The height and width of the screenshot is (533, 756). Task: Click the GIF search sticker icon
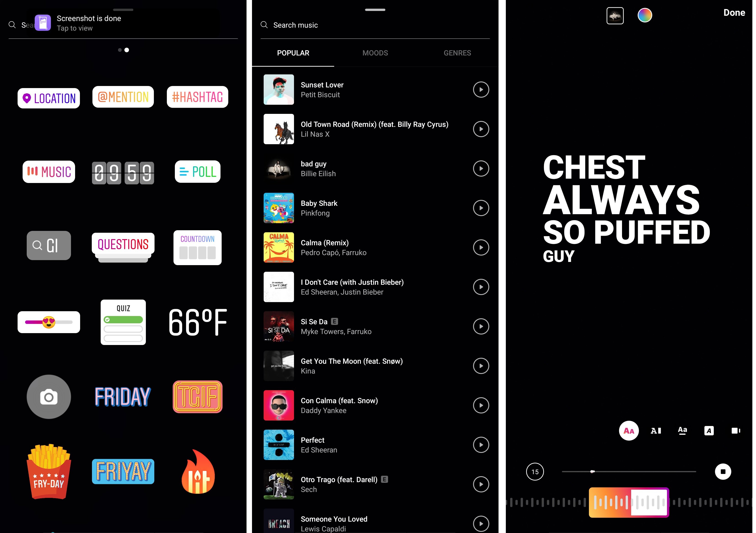[48, 245]
